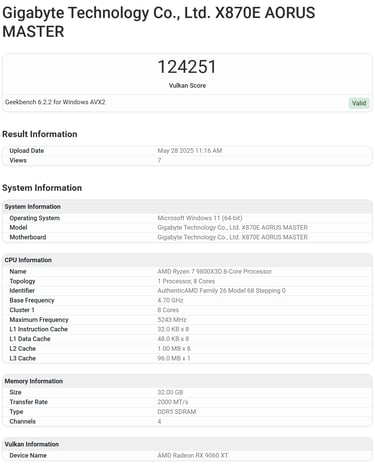Click AMD Radeon RX 9060 XT value

193,455
